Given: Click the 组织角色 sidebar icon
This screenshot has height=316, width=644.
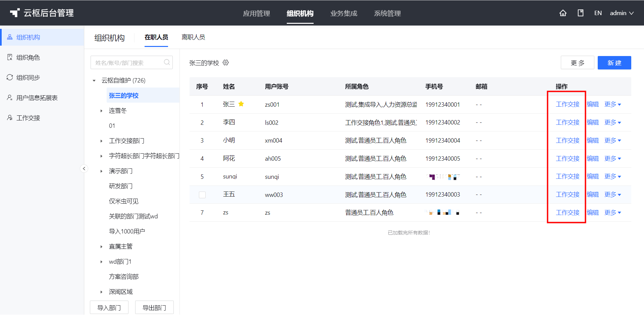Looking at the screenshot, I should pyautogui.click(x=10, y=57).
